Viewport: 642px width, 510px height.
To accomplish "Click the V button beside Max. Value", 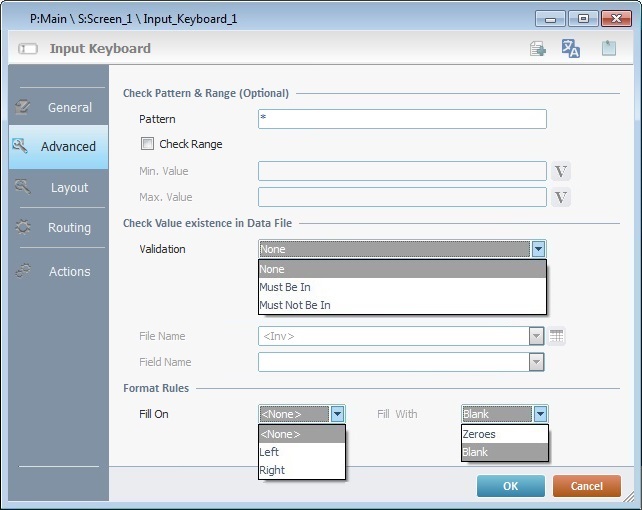I will [561, 197].
